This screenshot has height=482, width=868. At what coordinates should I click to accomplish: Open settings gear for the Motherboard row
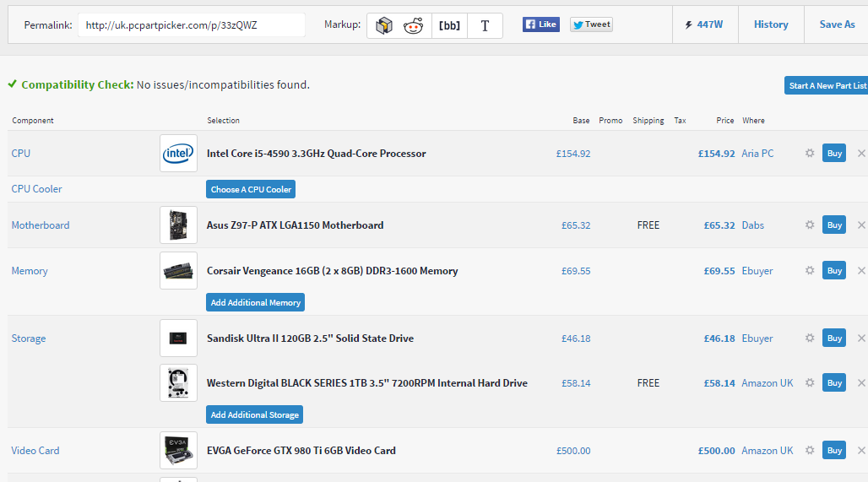pyautogui.click(x=810, y=225)
